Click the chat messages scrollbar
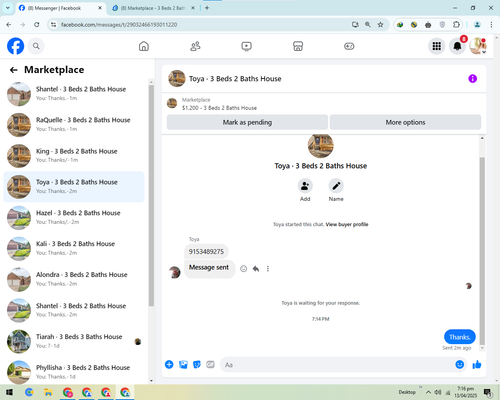Image resolution: width=500 pixels, height=400 pixels. [x=482, y=251]
